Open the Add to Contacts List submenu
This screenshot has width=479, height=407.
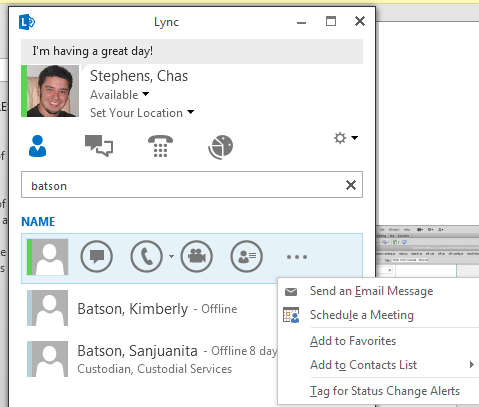(x=378, y=365)
